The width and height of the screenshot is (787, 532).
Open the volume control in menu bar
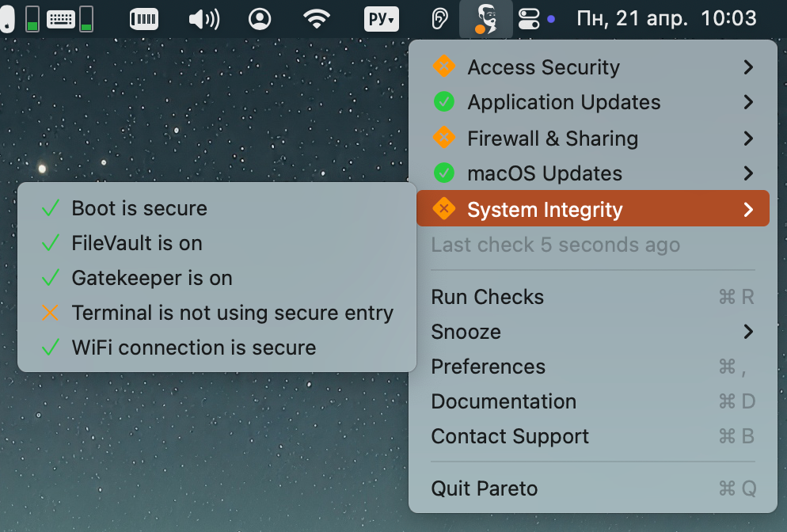(x=203, y=19)
